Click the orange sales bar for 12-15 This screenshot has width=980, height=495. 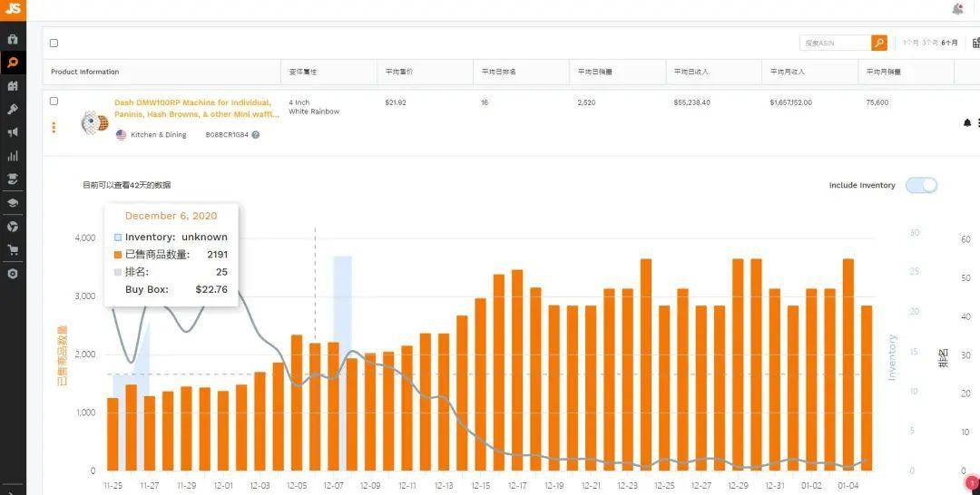point(481,384)
